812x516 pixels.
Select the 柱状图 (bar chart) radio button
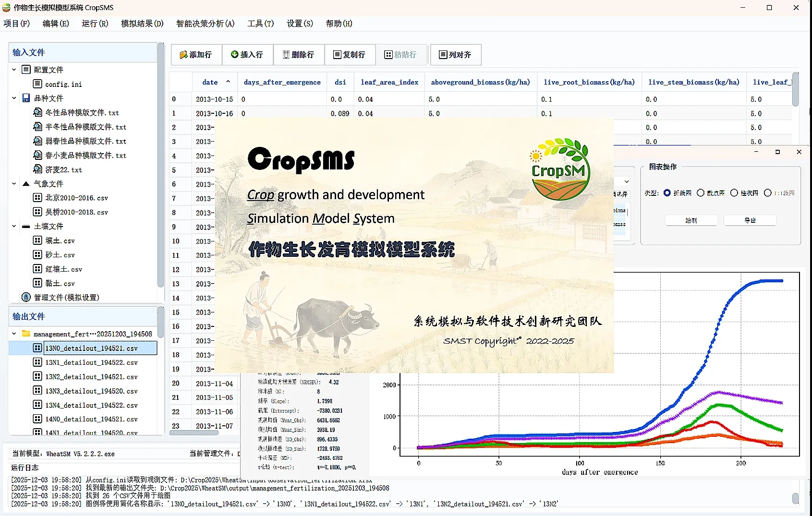[x=734, y=193]
